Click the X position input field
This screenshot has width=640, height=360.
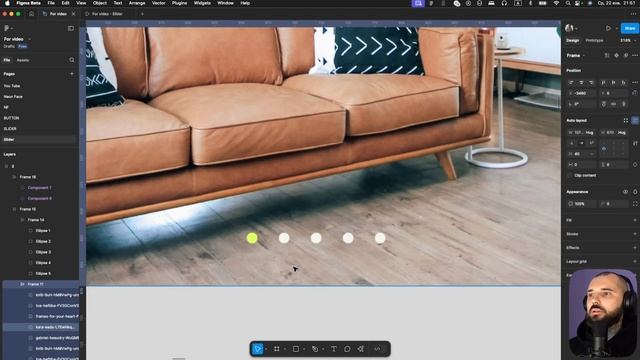click(582, 93)
